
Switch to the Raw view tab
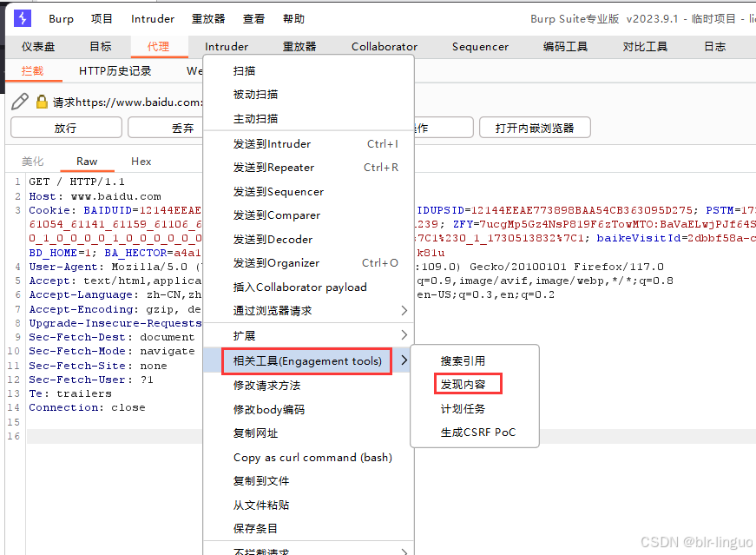87,162
